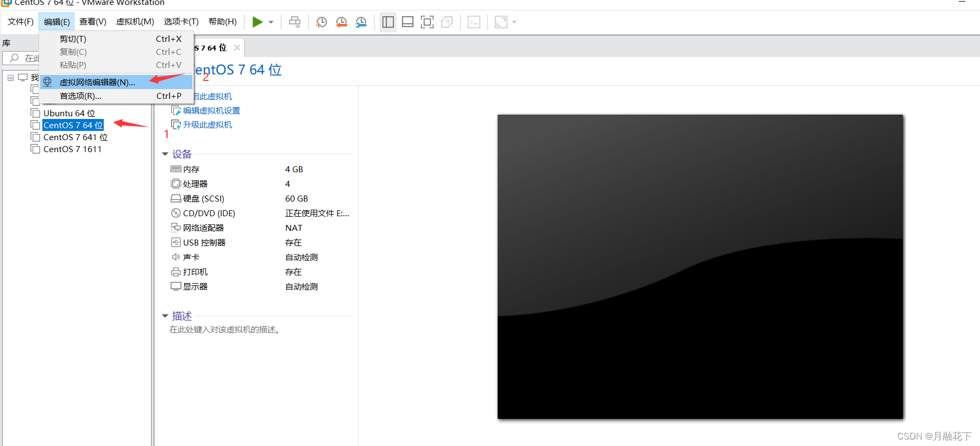Enter full screen mode icon
Viewport: 980px width, 446px height.
point(428,22)
